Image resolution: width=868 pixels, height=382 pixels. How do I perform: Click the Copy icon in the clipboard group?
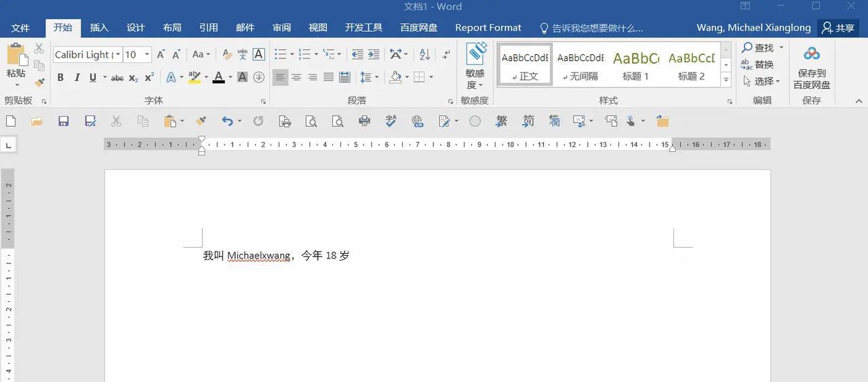(x=39, y=65)
